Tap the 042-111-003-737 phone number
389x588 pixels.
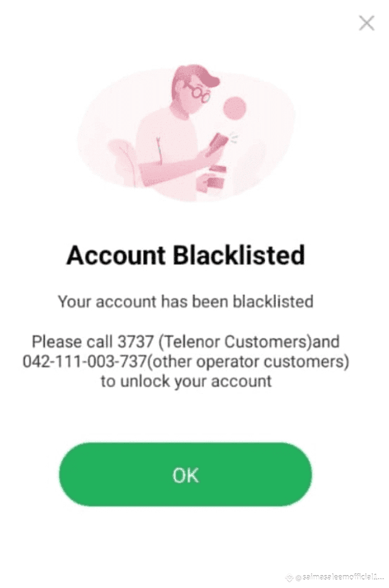click(x=84, y=362)
